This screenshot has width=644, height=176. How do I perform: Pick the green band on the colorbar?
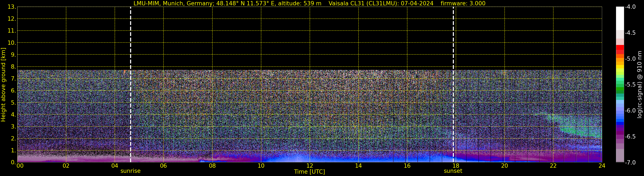(620, 88)
